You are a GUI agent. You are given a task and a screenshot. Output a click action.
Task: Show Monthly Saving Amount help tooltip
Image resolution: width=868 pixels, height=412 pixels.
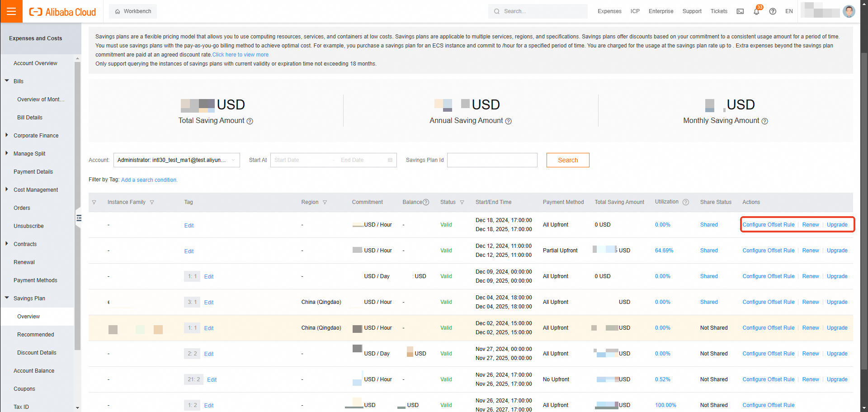pos(764,121)
